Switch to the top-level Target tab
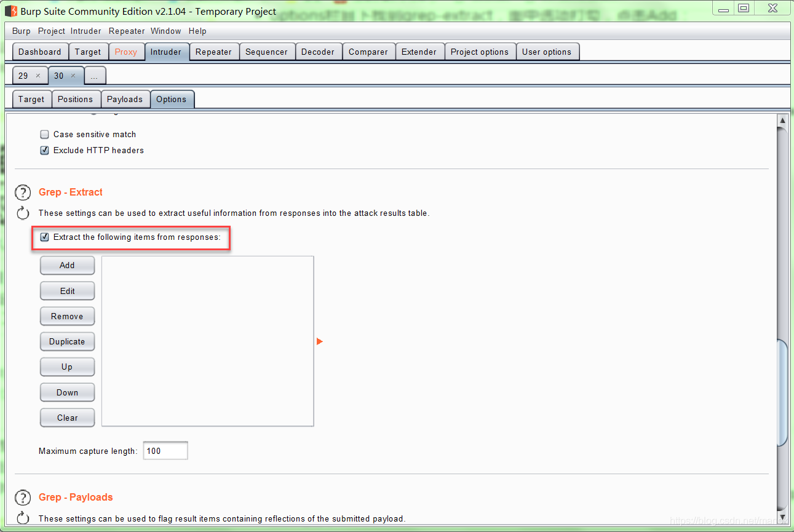Viewport: 794px width, 532px height. click(x=88, y=52)
